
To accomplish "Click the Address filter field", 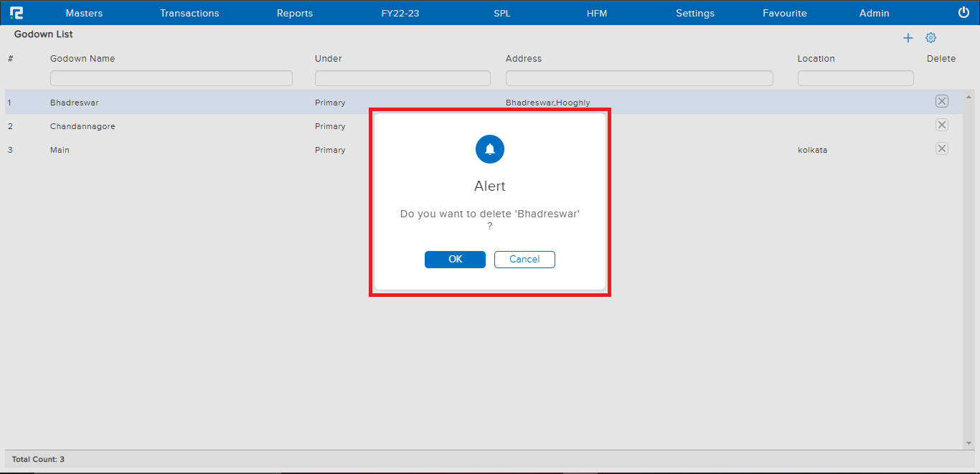I will (x=639, y=78).
